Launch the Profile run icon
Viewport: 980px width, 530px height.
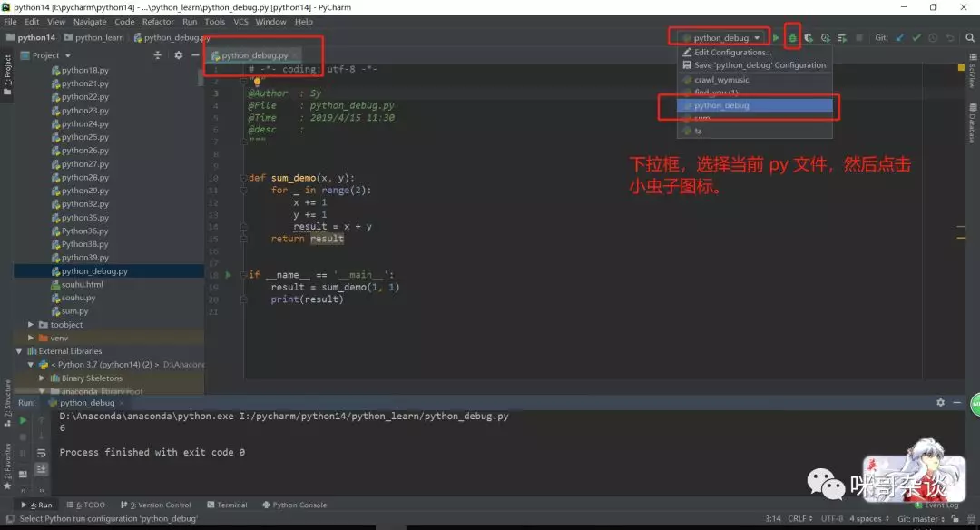[826, 38]
